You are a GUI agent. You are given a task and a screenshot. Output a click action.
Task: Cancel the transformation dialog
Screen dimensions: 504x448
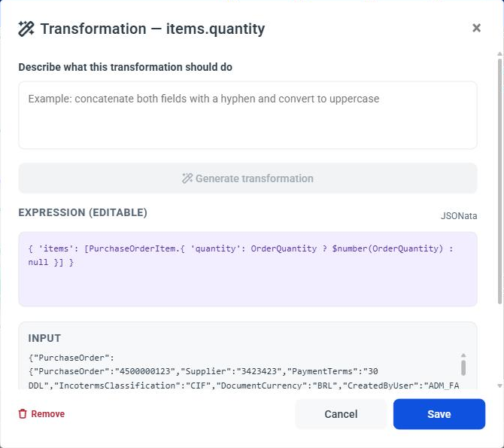(341, 414)
